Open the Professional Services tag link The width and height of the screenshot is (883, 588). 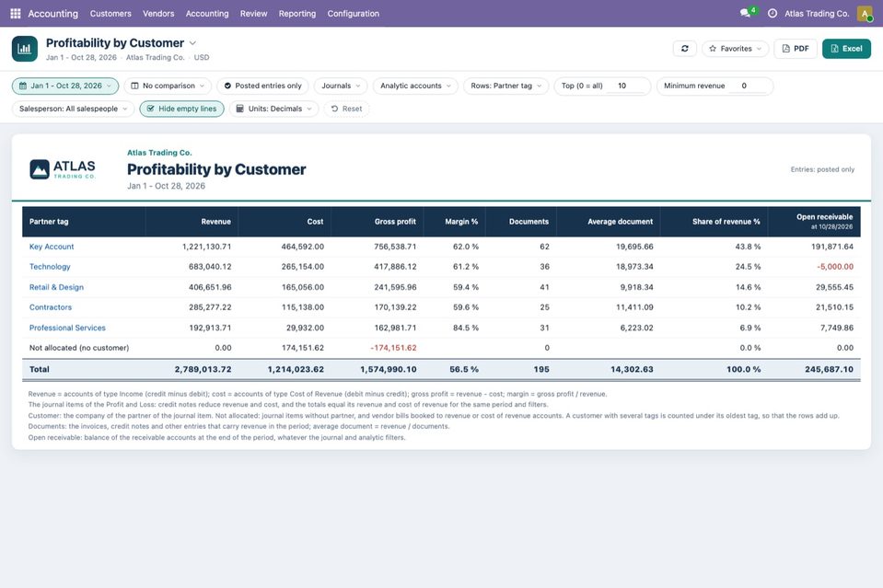pos(67,328)
